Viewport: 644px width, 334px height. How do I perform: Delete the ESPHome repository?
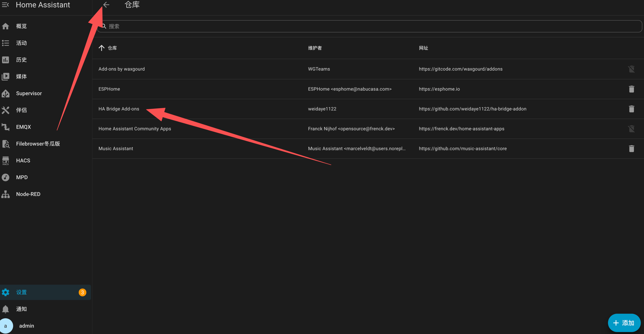[x=631, y=89]
